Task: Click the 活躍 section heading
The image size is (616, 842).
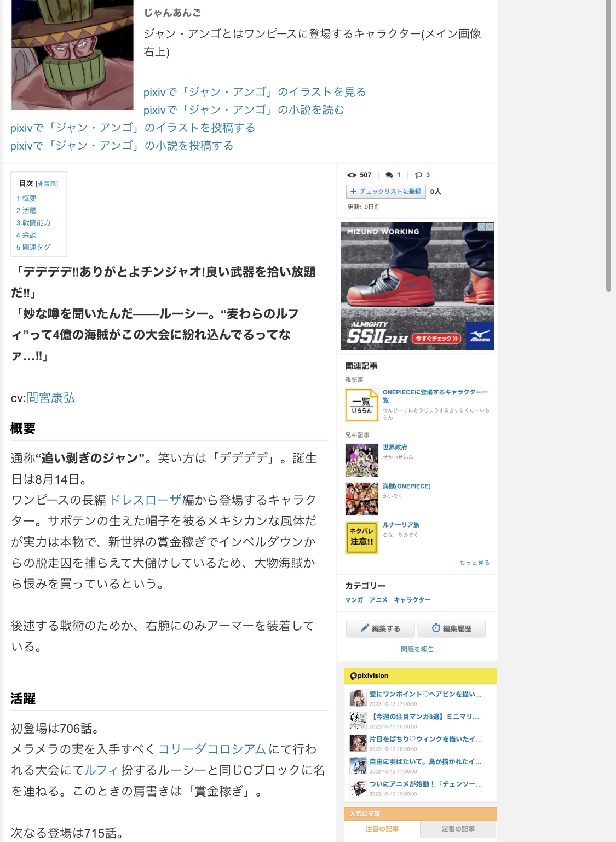Action: coord(23,699)
